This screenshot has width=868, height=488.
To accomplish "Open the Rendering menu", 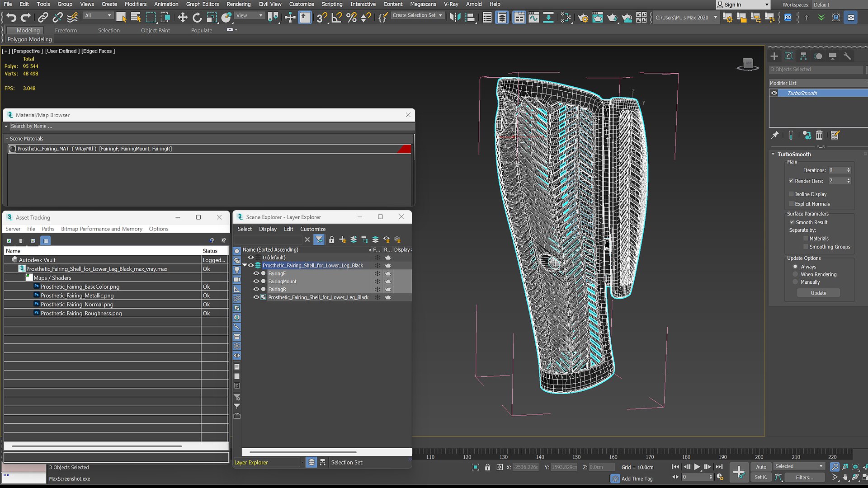I will (238, 4).
